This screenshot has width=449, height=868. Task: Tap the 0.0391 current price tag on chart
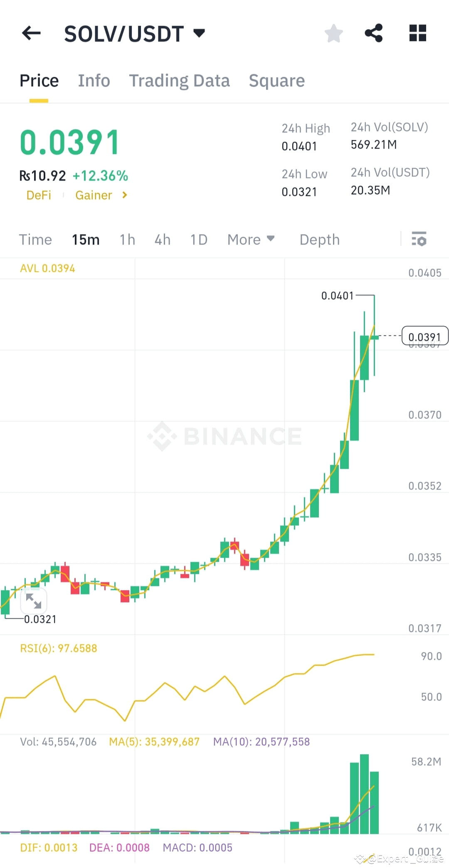point(425,336)
